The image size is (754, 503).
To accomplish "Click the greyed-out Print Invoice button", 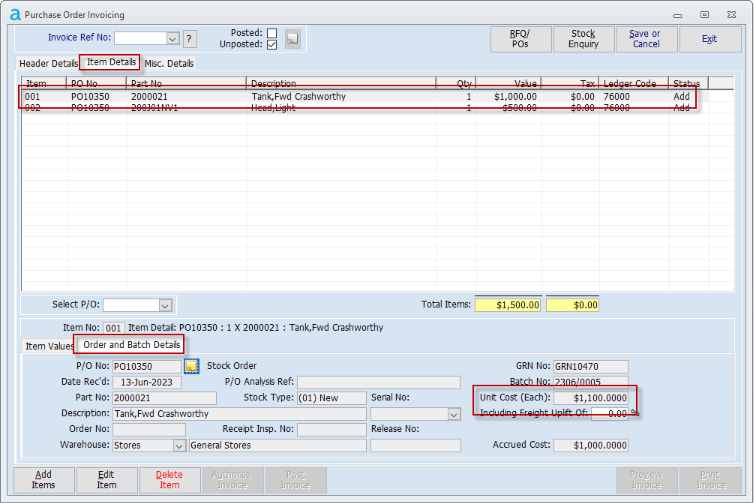I will [710, 480].
